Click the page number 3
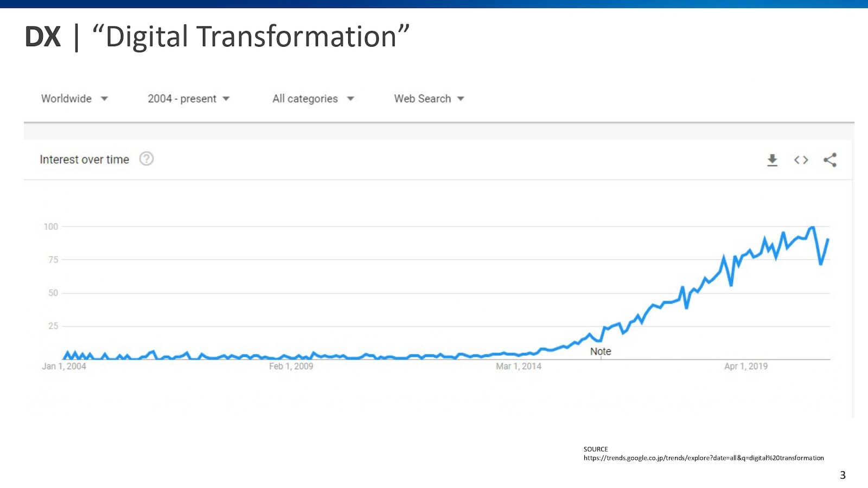The width and height of the screenshot is (868, 488). tap(842, 476)
